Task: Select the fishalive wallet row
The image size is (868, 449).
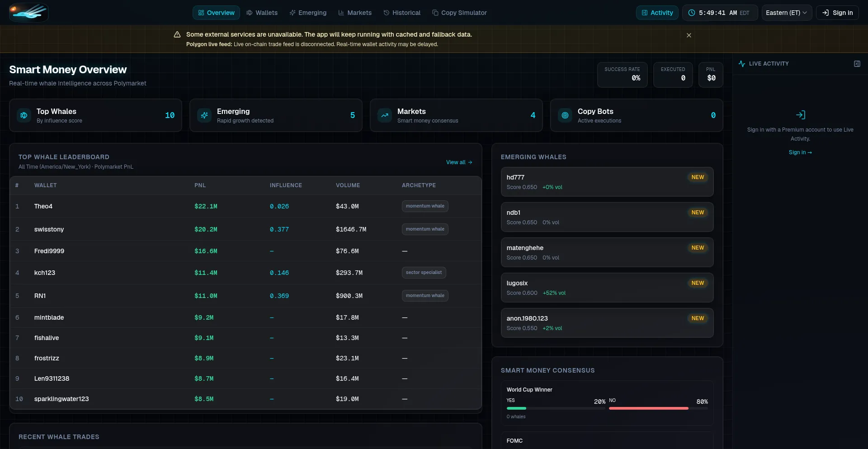Action: (245, 338)
